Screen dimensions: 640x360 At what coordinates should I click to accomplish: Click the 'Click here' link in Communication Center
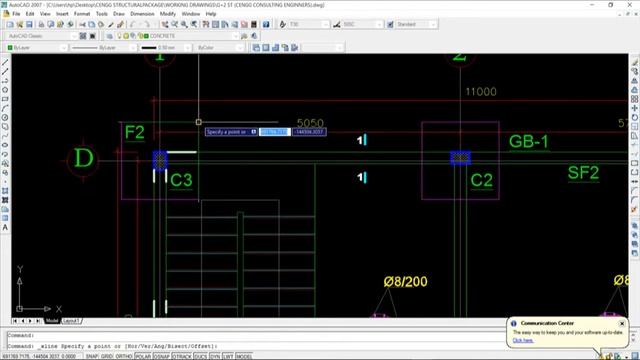(523, 340)
